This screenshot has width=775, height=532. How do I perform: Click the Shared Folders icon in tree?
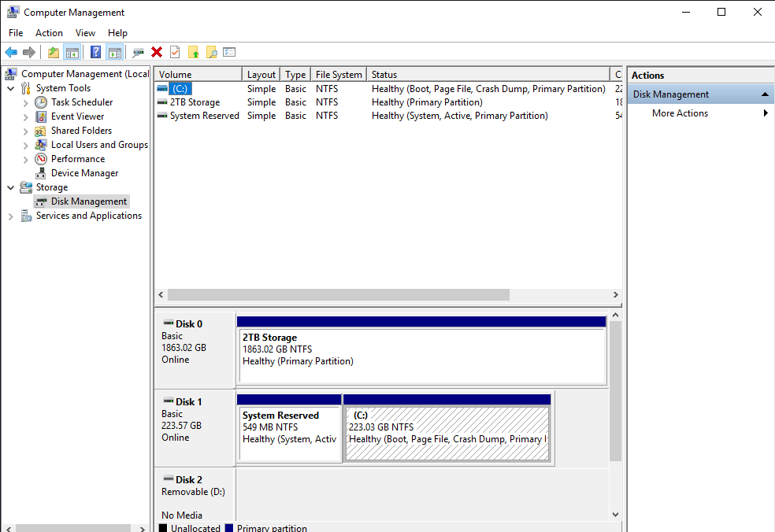40,131
